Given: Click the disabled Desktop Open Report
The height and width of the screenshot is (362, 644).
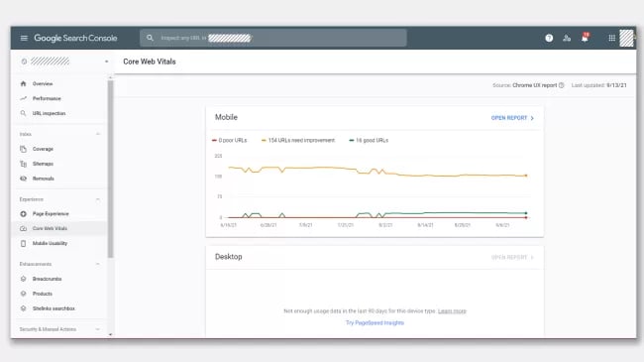Looking at the screenshot, I should [x=512, y=258].
